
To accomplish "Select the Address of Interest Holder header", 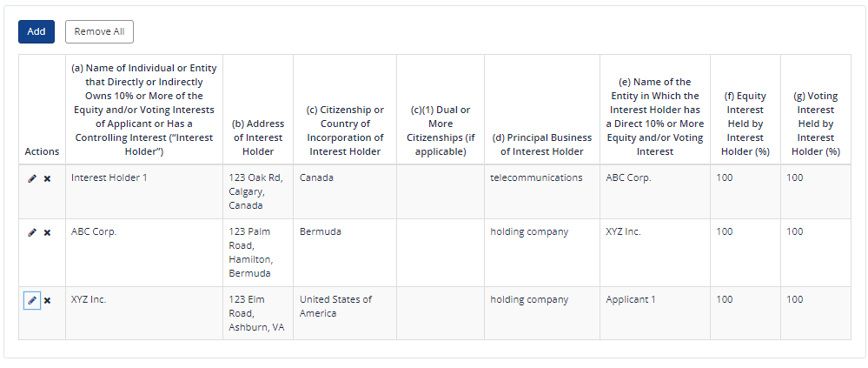I will 257,137.
